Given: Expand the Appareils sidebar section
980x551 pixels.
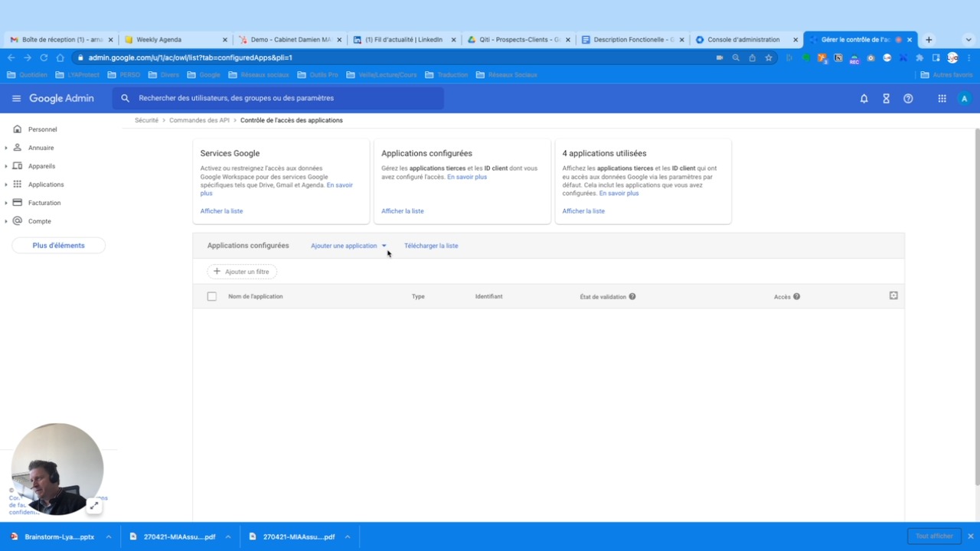Looking at the screenshot, I should (x=6, y=166).
